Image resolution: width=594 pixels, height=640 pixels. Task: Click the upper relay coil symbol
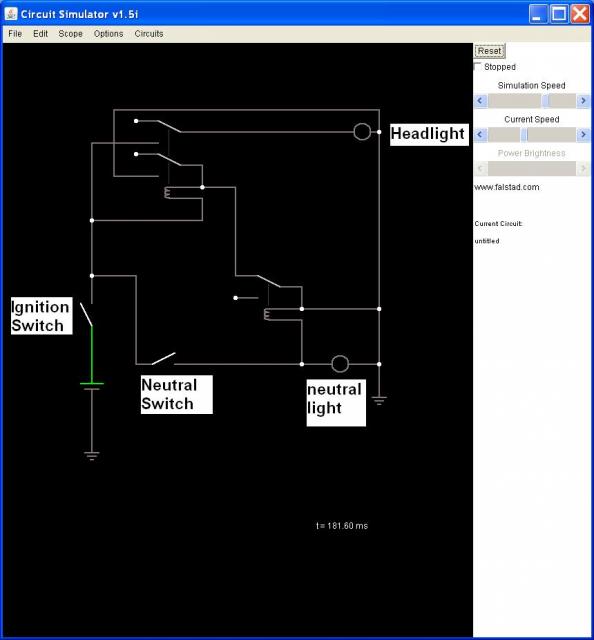167,193
